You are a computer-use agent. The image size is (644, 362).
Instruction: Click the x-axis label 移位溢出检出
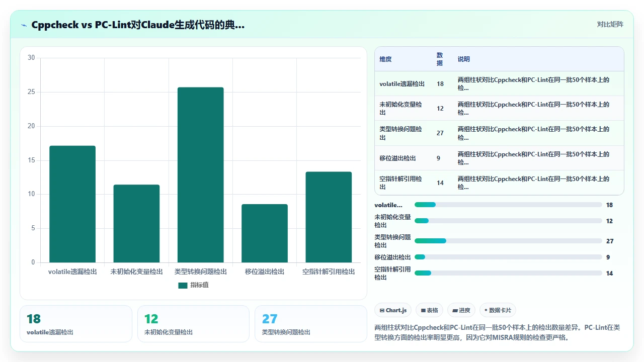265,271
